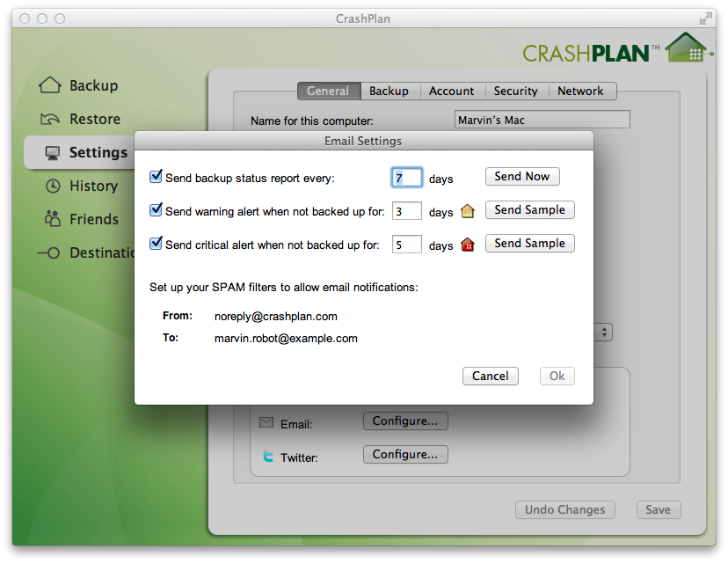728x563 pixels.
Task: Uncheck the backup status report checkbox
Action: point(156,176)
